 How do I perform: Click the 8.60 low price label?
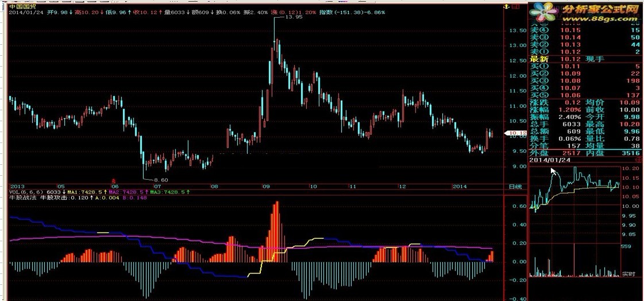click(160, 180)
